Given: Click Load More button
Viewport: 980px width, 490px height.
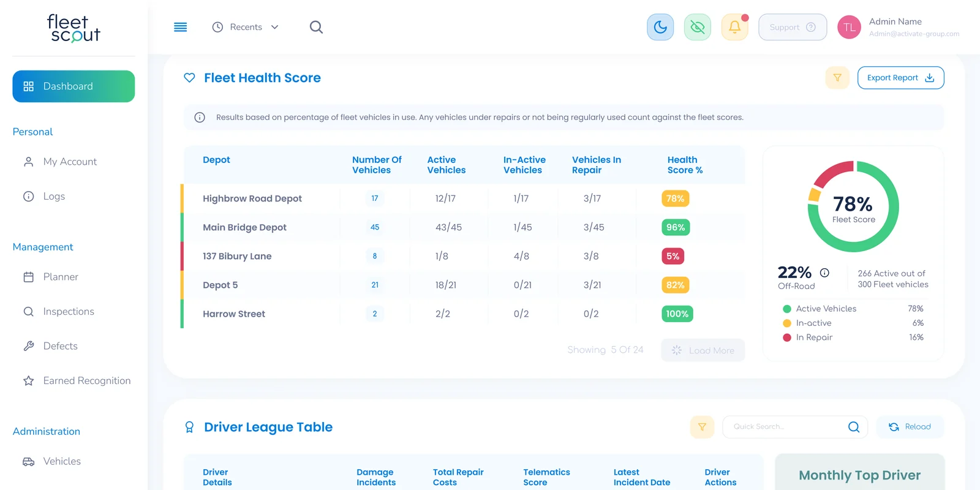Looking at the screenshot, I should 703,350.
